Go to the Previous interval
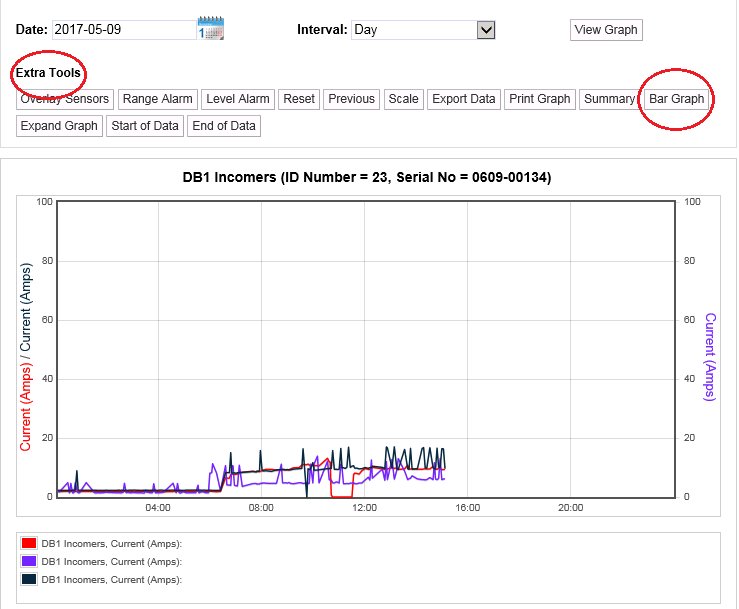This screenshot has height=609, width=739. pos(351,99)
